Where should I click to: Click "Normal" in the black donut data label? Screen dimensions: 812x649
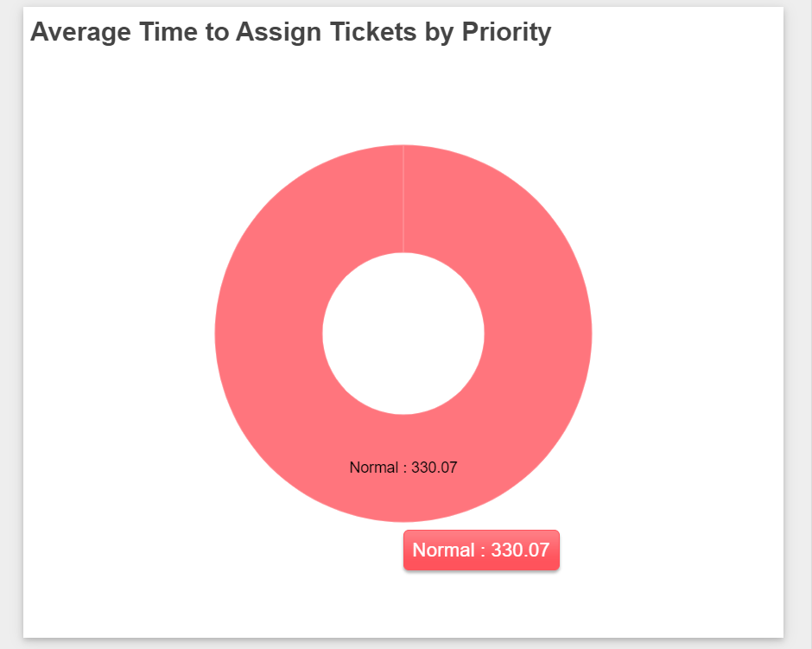point(373,468)
